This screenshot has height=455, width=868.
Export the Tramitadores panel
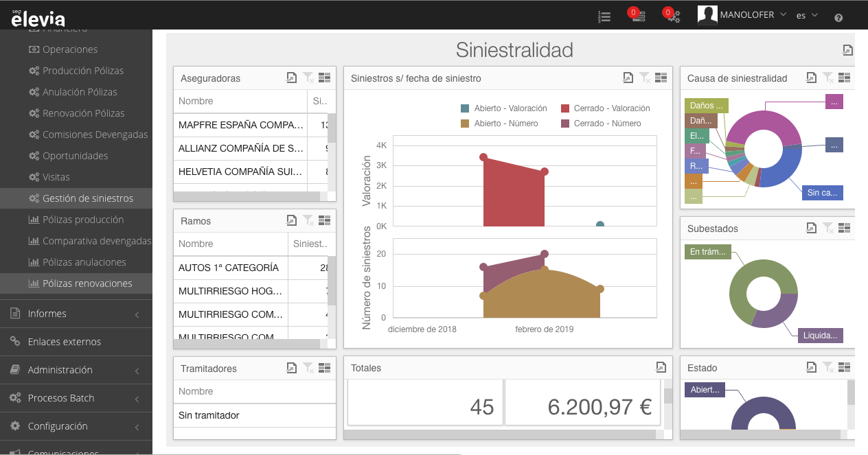(x=292, y=368)
